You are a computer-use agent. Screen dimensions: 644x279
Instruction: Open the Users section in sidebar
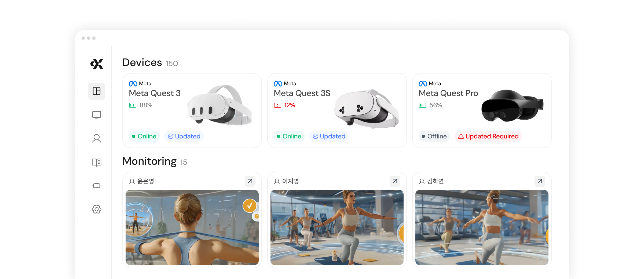pos(97,138)
